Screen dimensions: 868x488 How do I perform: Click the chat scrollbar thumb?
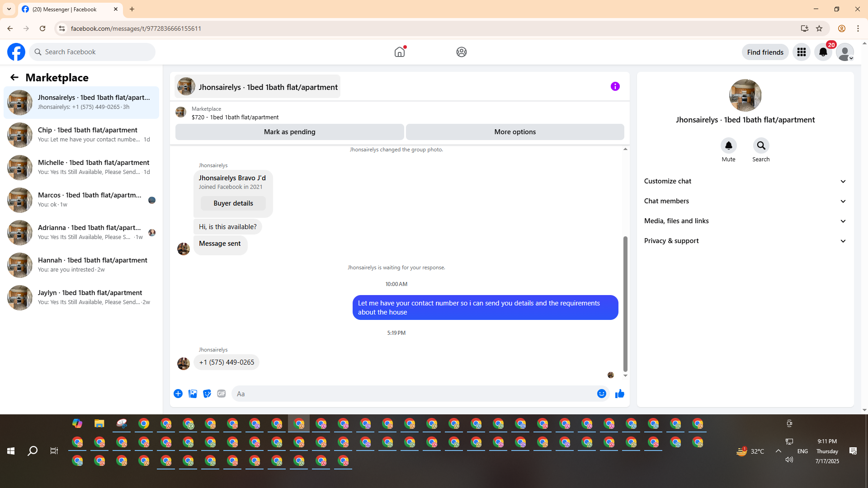(x=625, y=303)
